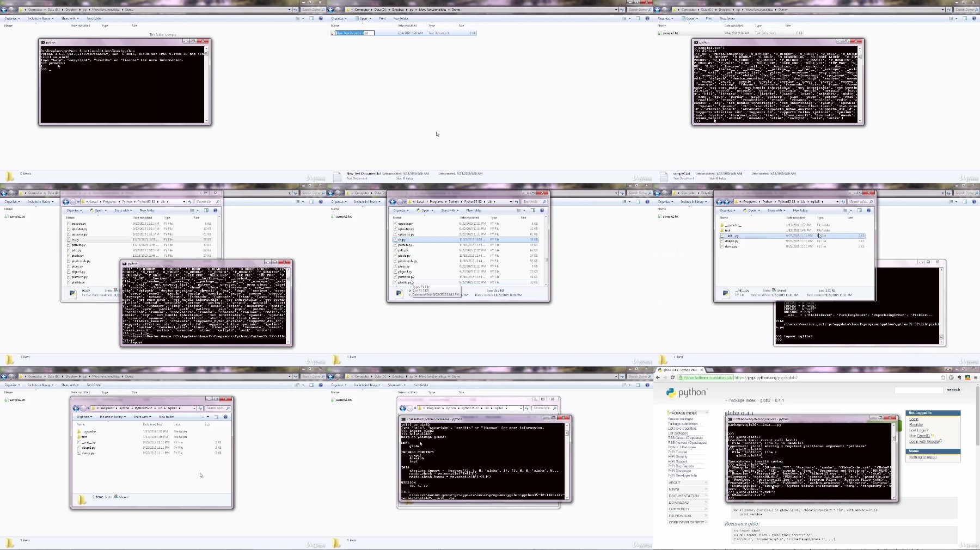Click the orange extension icon in Chrome toolbar
The image size is (980, 550).
point(967,377)
